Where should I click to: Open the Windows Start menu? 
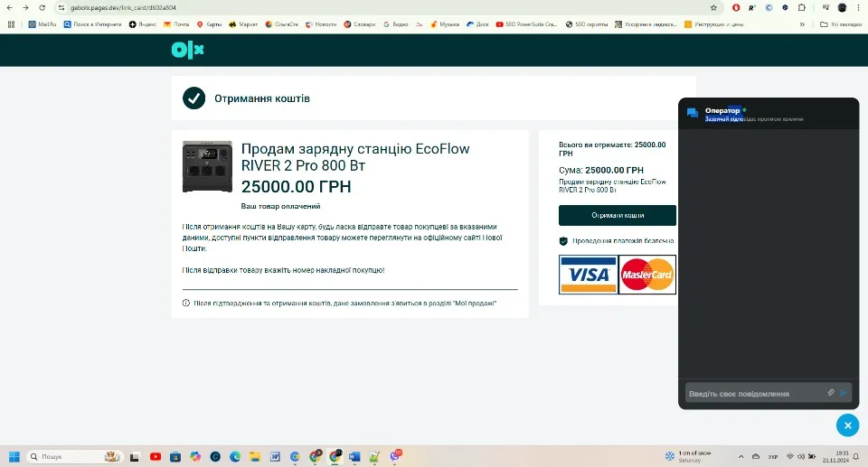(14, 456)
